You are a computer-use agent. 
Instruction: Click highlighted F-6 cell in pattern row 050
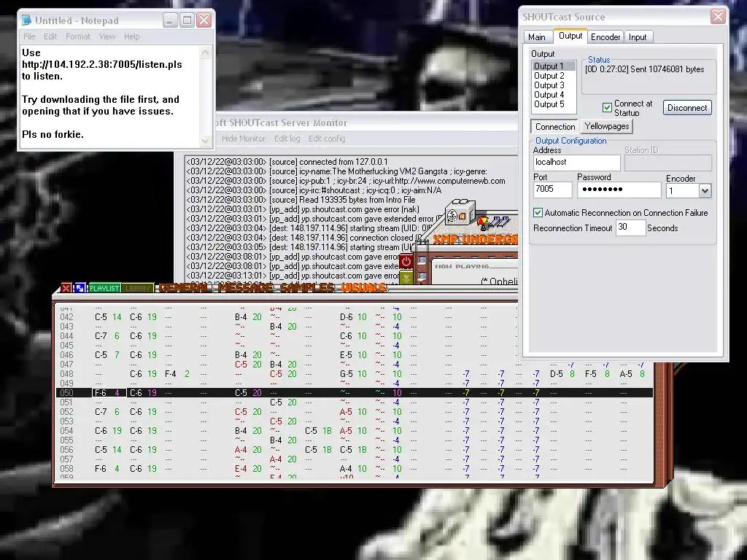(109, 393)
